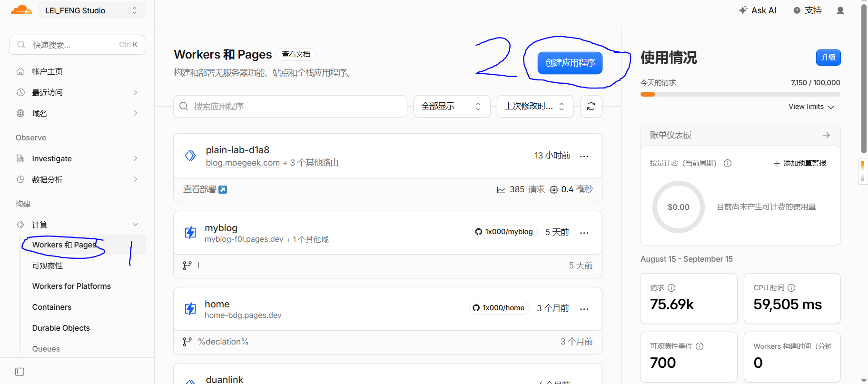Open external link icon for 查看部署
868x384 pixels.
(x=223, y=189)
